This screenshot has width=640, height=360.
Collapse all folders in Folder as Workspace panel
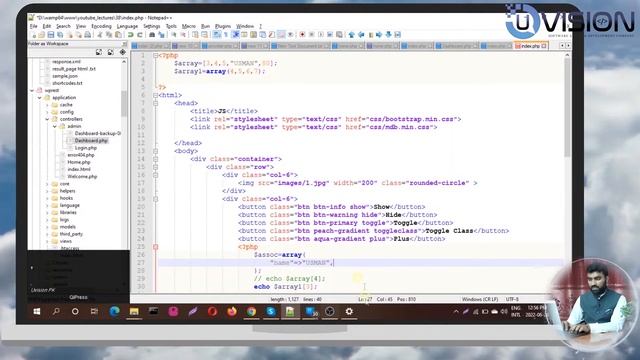[x=111, y=52]
